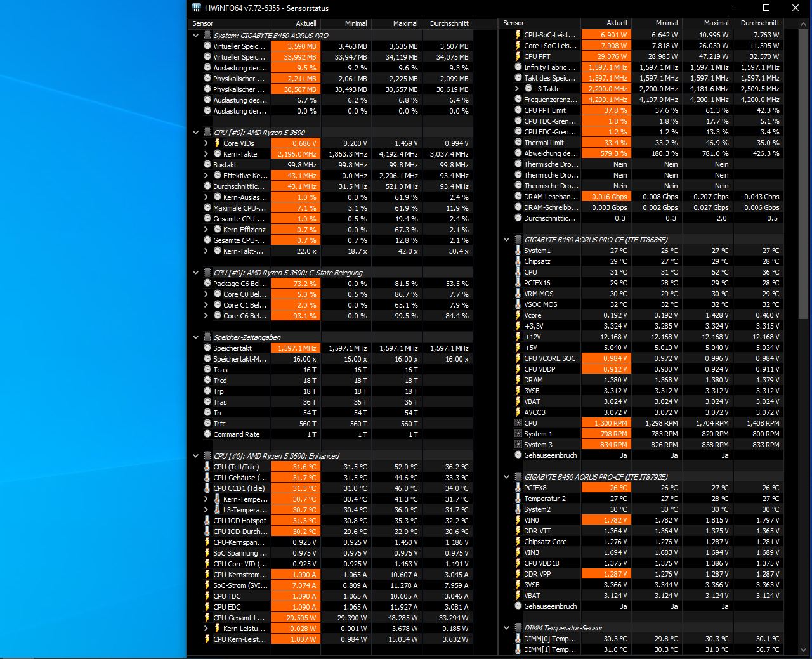This screenshot has height=659, width=812.
Task: Click the left panel Maximal column header
Action: click(396, 23)
